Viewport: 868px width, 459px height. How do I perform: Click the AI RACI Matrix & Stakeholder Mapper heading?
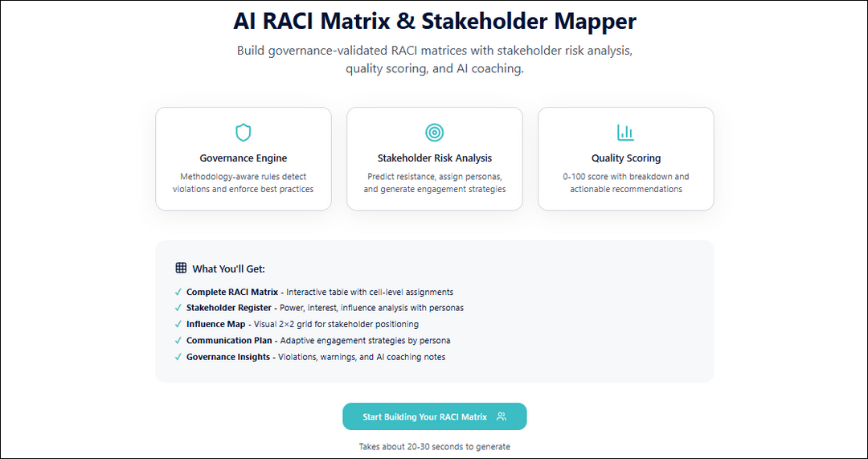(x=435, y=22)
